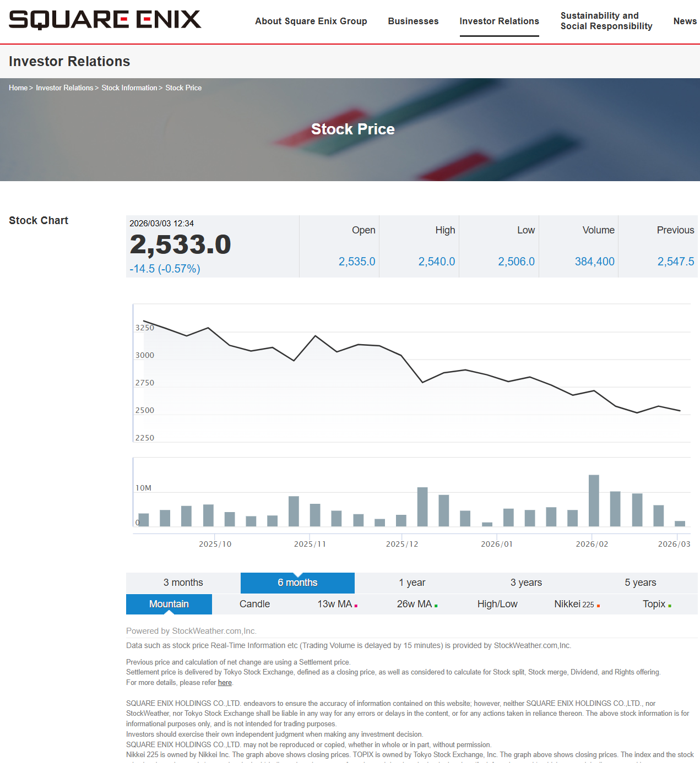Click the Volume value 384,400
The image size is (700, 767).
[595, 262]
